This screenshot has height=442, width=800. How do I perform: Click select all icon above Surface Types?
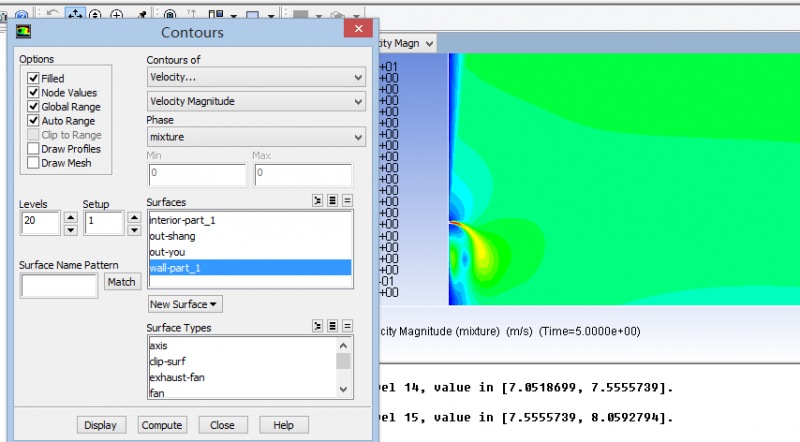(332, 326)
